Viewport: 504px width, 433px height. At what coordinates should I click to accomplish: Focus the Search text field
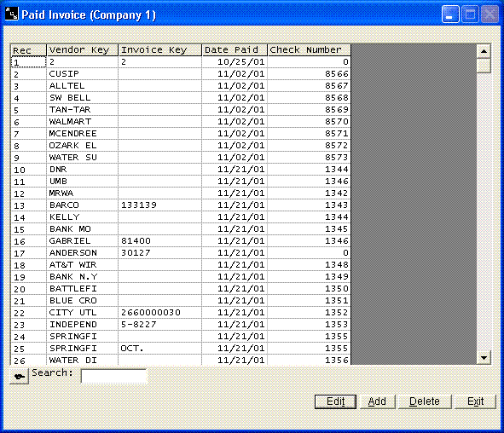[113, 376]
